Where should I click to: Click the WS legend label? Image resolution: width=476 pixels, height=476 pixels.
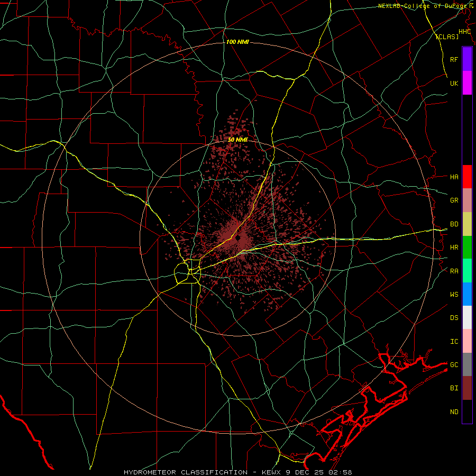coord(454,294)
